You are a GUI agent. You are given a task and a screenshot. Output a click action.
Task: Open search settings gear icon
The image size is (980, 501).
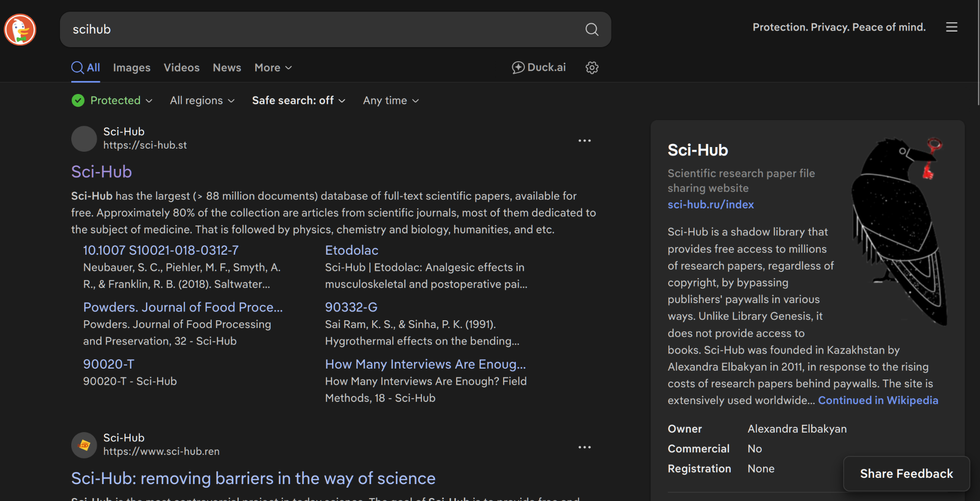(x=592, y=68)
